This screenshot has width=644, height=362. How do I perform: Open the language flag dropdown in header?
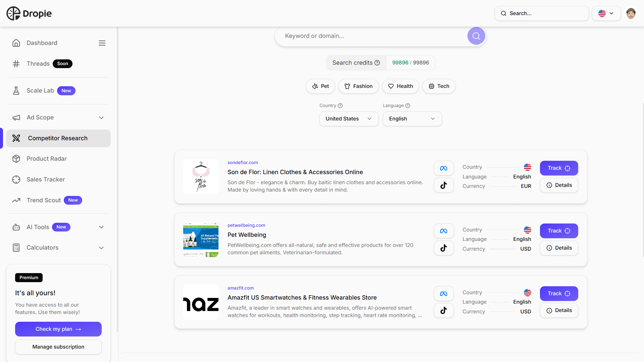tap(606, 13)
